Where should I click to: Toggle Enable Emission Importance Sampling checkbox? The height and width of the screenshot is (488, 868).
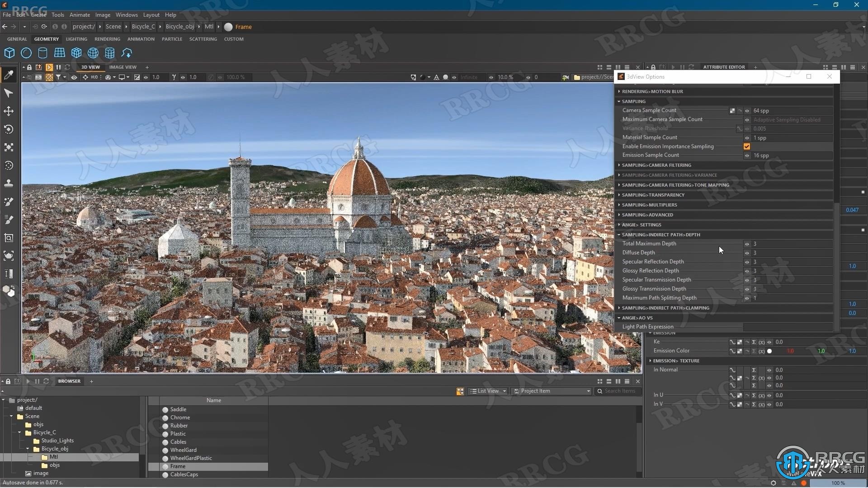(747, 146)
